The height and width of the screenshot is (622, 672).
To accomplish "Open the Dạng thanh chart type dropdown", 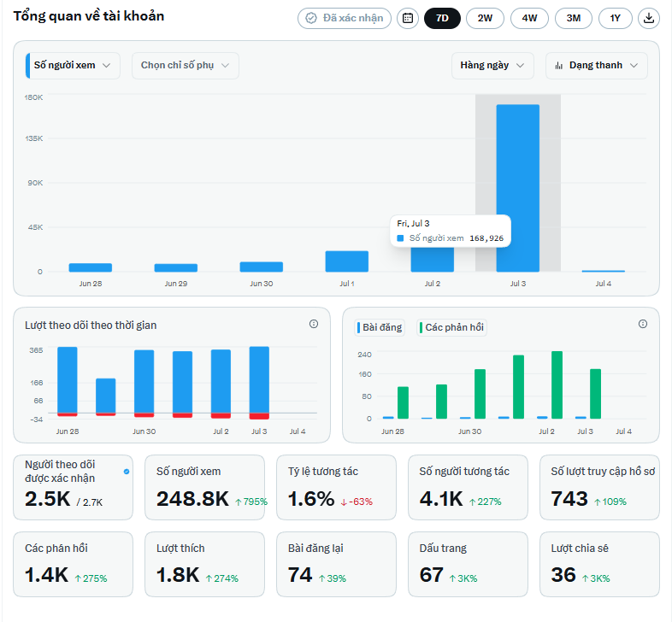I will pyautogui.click(x=596, y=66).
